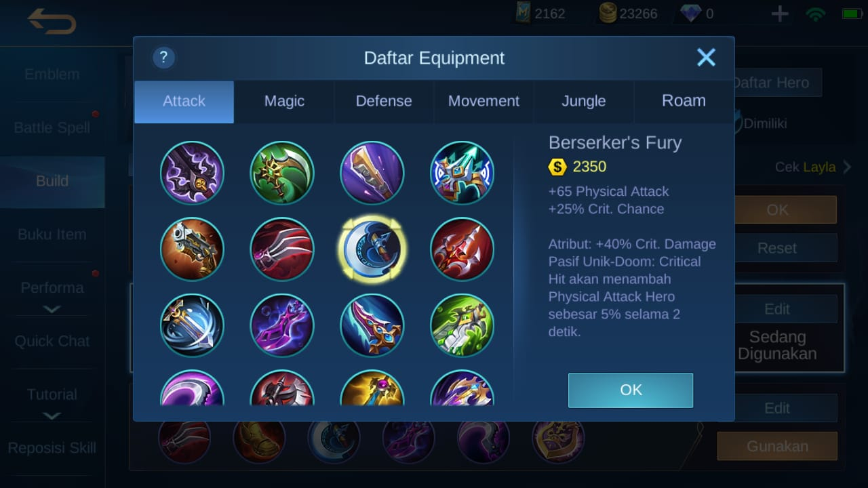This screenshot has width=868, height=488.
Task: Open the Roam equipment tab
Action: [x=684, y=101]
